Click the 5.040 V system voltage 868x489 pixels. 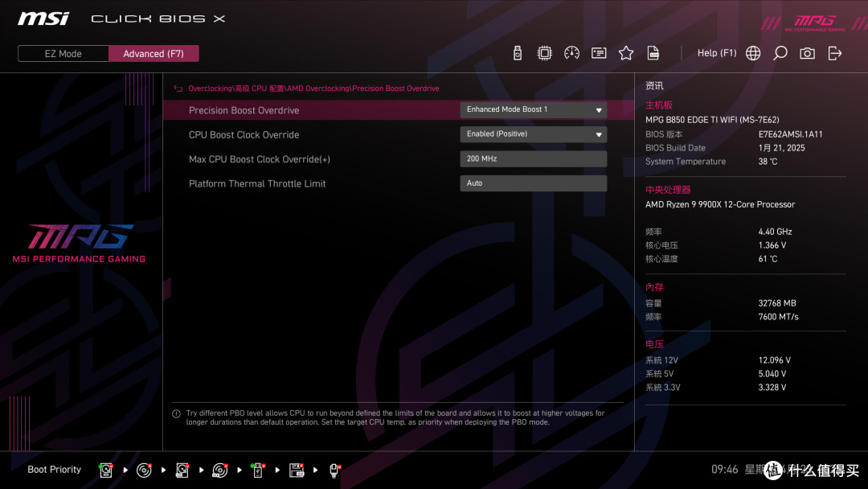coord(772,374)
